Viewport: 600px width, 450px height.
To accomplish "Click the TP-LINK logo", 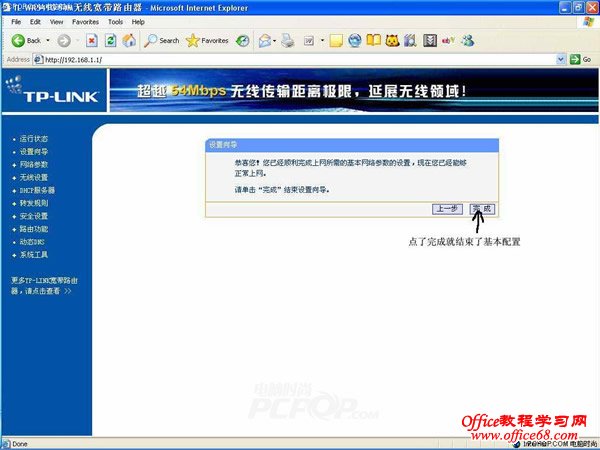I will point(54,90).
